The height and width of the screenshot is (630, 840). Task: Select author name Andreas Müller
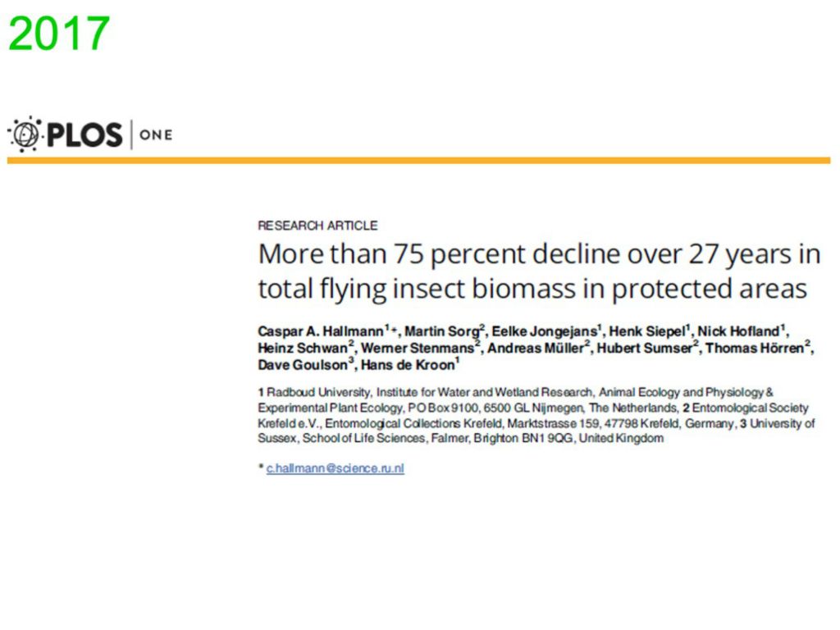[x=535, y=348]
